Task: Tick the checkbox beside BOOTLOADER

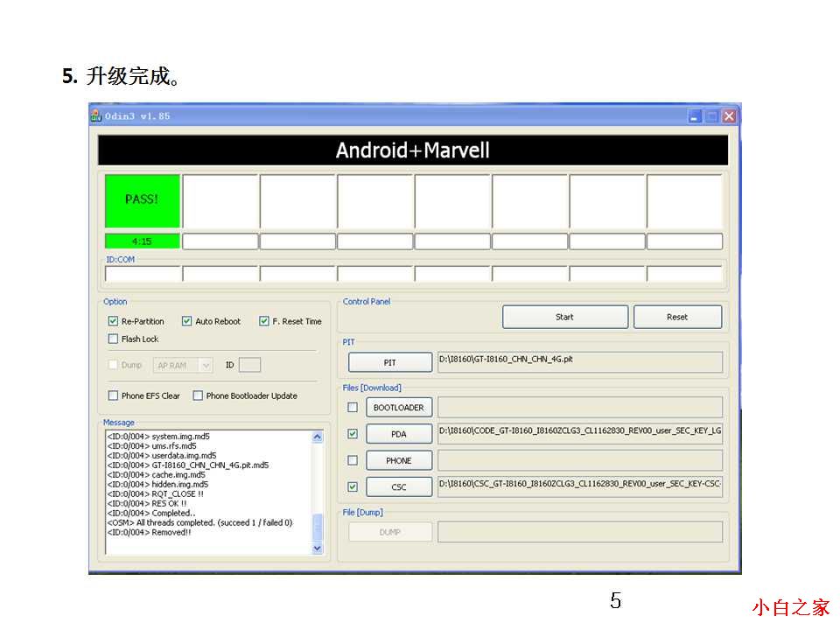Action: click(353, 407)
